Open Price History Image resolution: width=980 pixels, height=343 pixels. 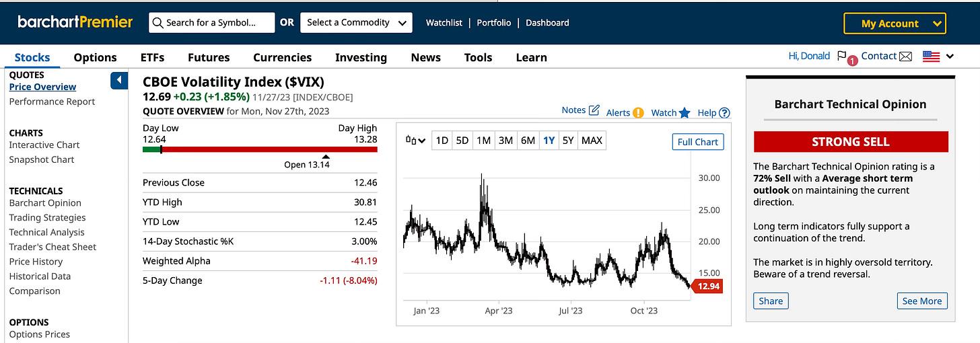point(36,262)
